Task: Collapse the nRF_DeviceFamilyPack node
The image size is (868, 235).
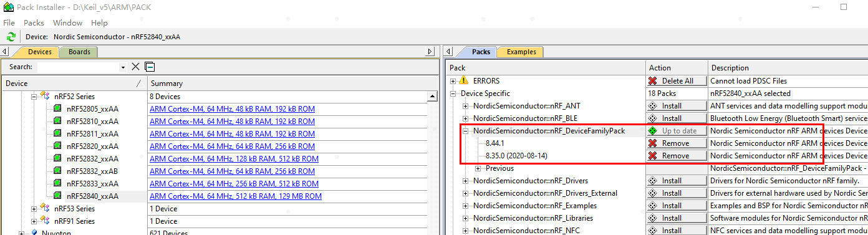Action: click(x=466, y=131)
